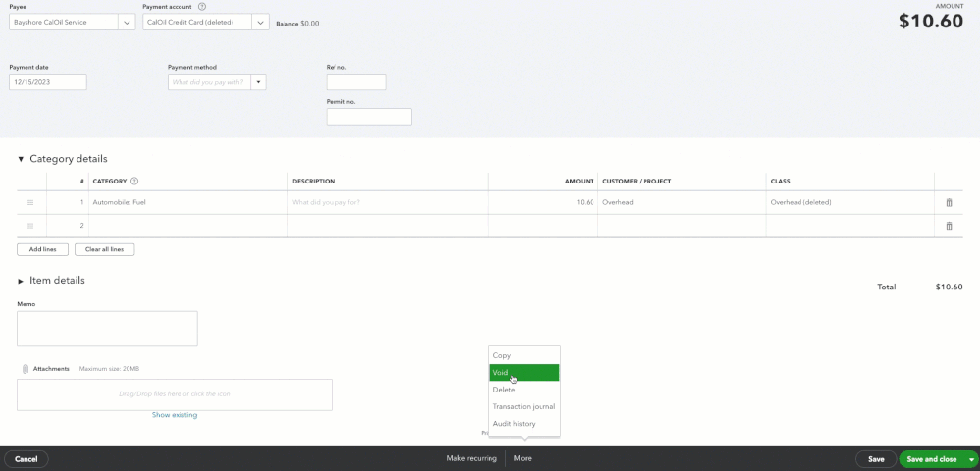Open the Save and close arrow menu
980x471 pixels.
(x=970, y=460)
